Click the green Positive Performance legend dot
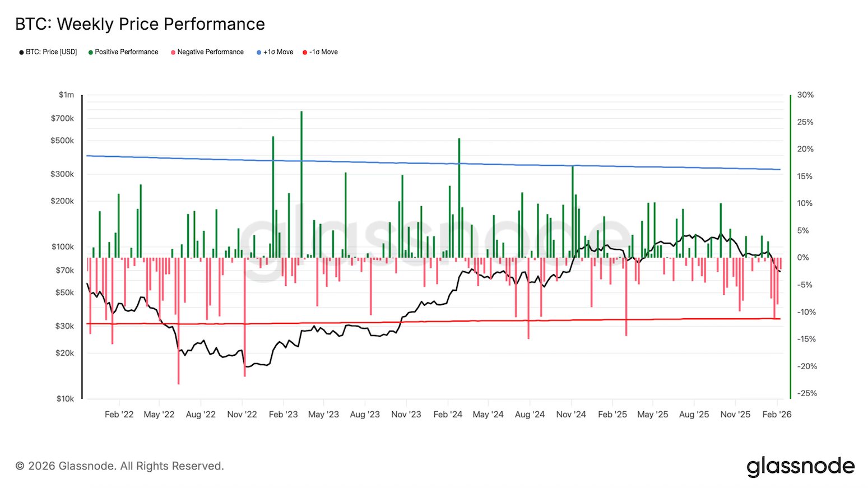Image resolution: width=868 pixels, height=488 pixels. (x=91, y=52)
